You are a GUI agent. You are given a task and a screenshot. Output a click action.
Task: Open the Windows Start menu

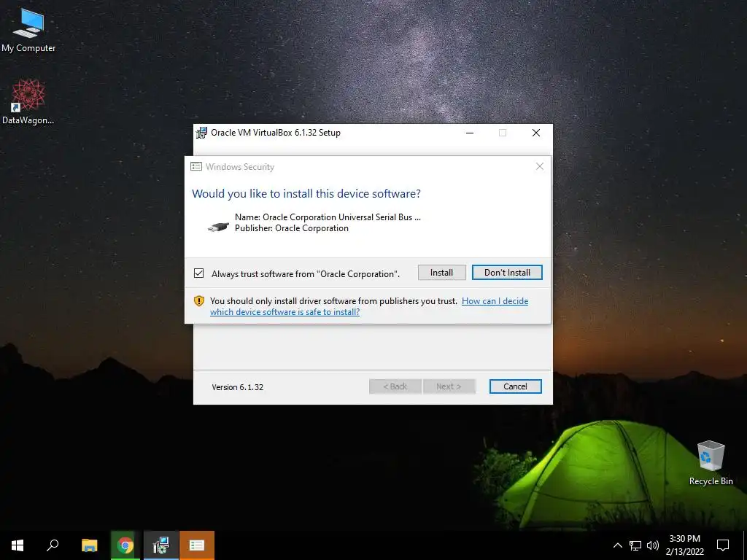(18, 545)
